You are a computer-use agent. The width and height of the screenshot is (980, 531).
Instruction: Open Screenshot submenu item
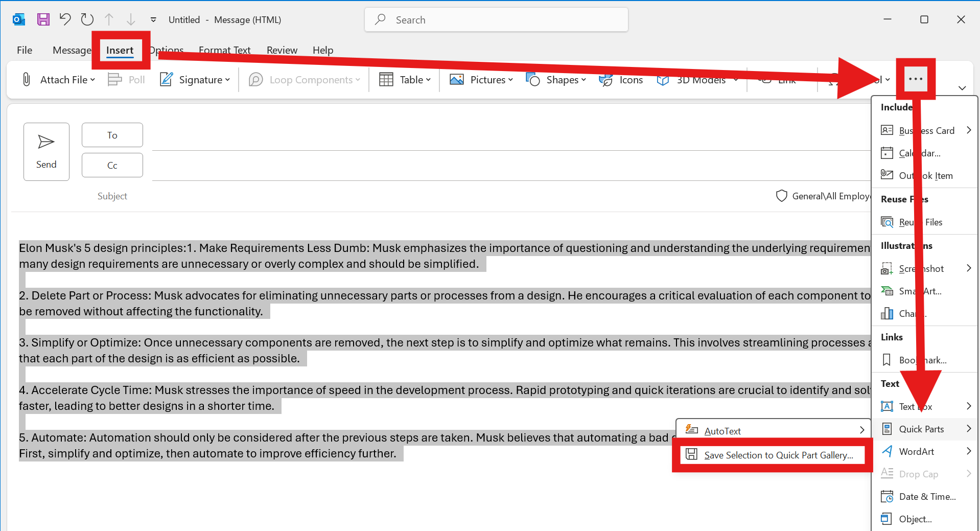pos(925,268)
